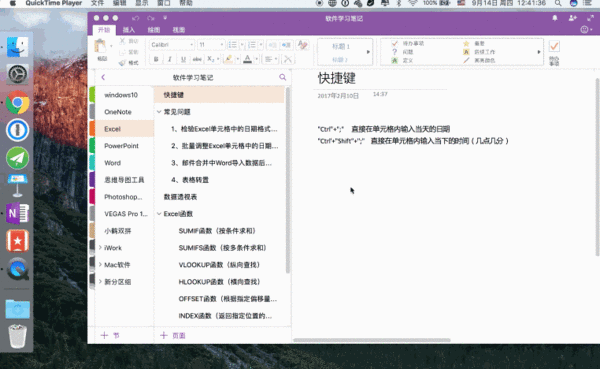Toggle subscript formatting

point(210,59)
